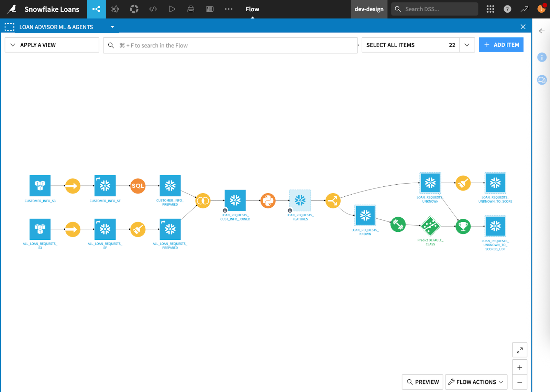The width and height of the screenshot is (550, 392).
Task: Select the LOAN_REQUESTS_FEATURES dataset node
Action: [x=300, y=200]
